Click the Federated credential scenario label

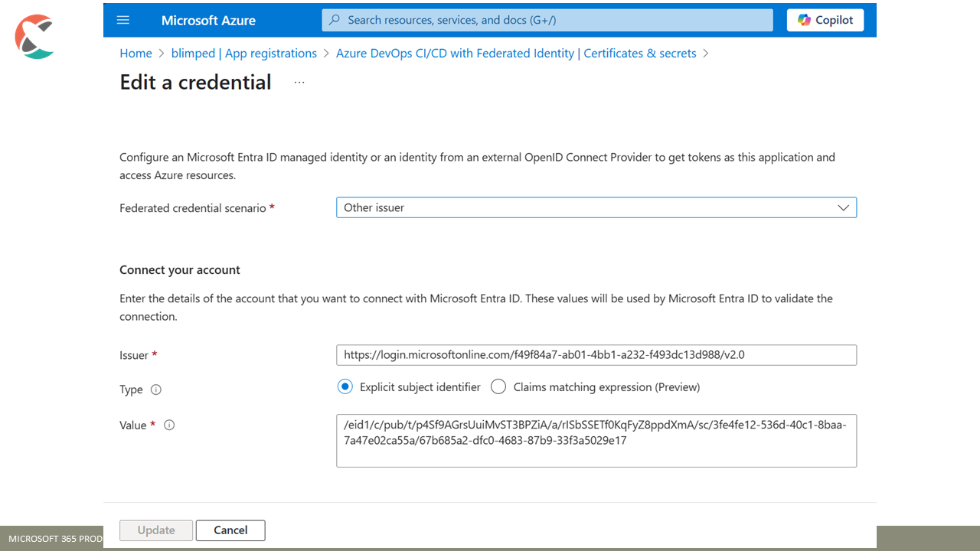197,208
